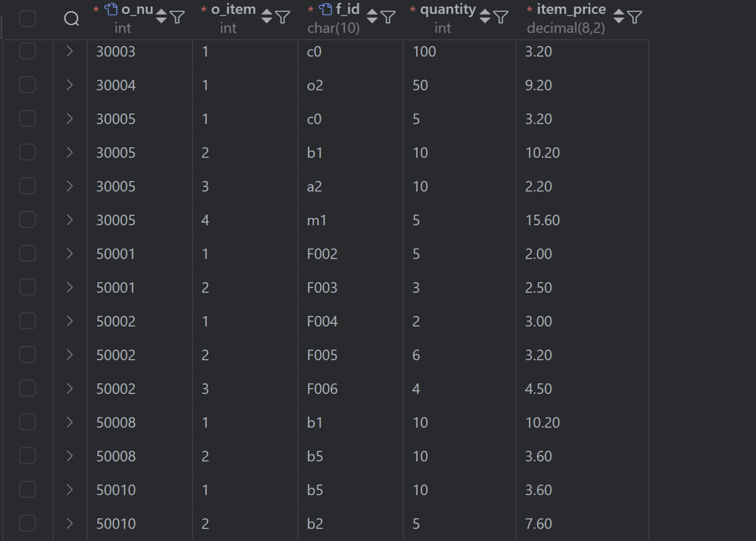Expand the 50010 row with o_item 1

tap(70, 490)
